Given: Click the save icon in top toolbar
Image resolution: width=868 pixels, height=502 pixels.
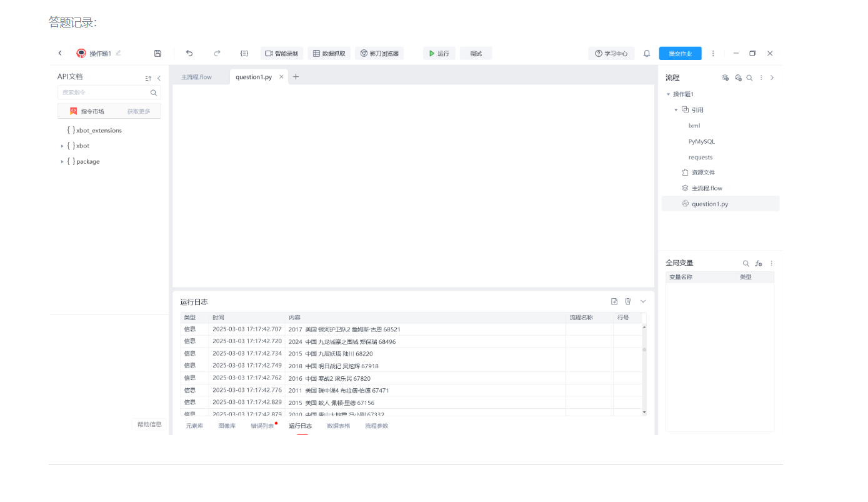Looking at the screenshot, I should pos(157,54).
